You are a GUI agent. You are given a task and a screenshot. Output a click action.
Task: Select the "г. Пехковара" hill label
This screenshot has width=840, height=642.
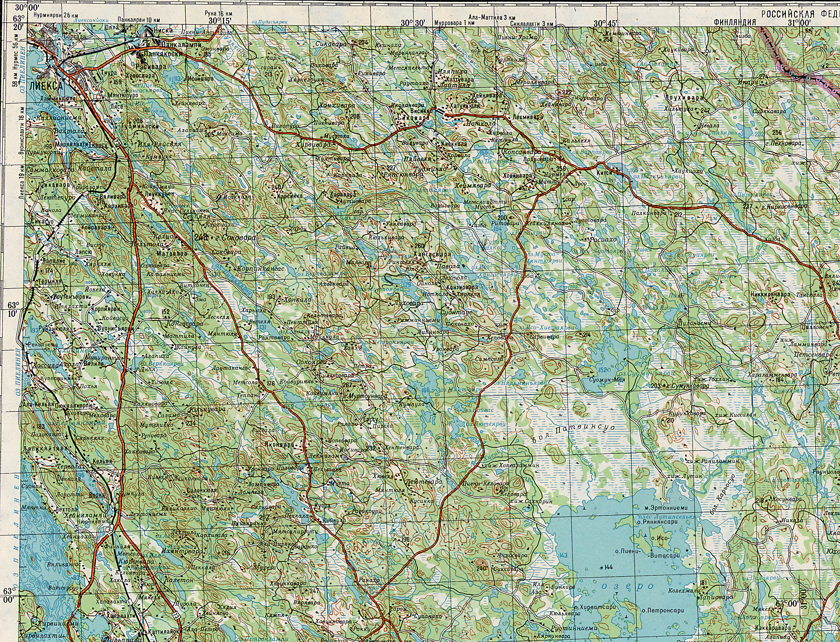tap(784, 144)
